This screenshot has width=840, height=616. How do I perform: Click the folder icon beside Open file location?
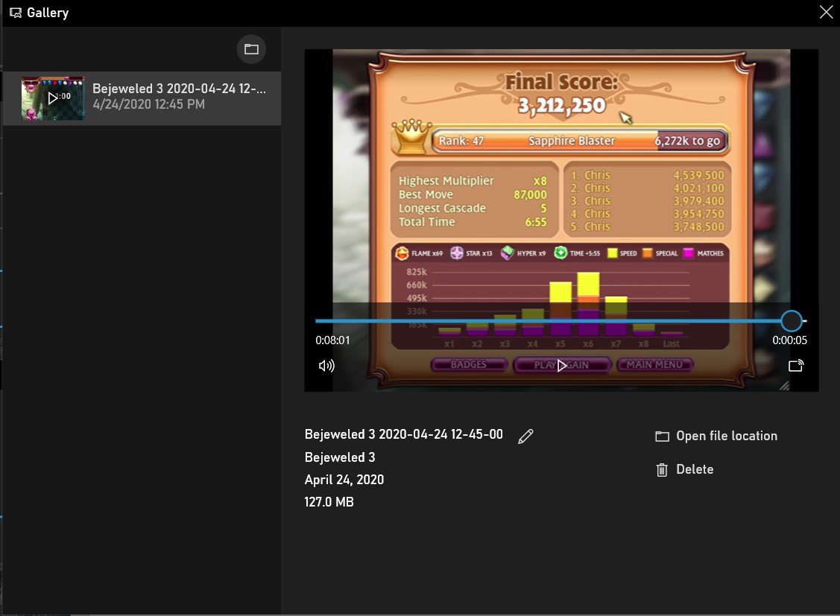pos(662,436)
